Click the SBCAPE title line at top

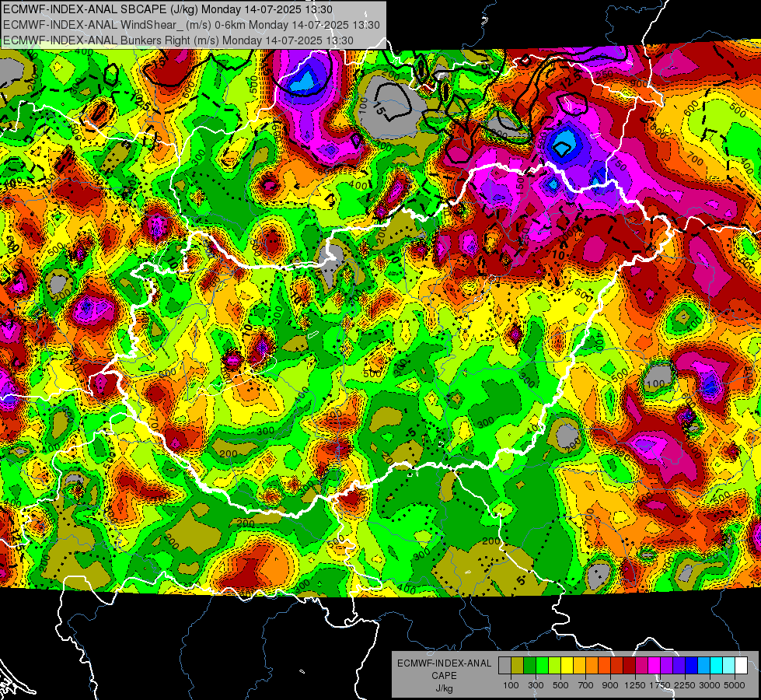pos(168,9)
